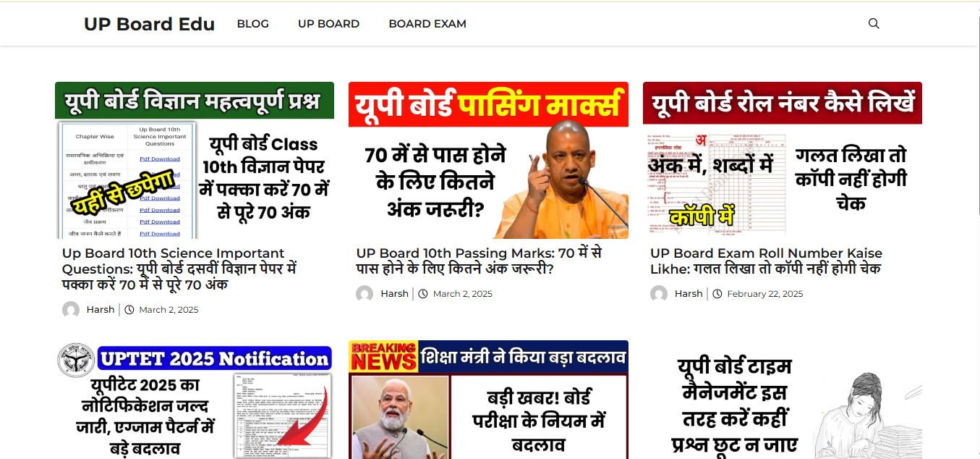Open the Roll Number Kaise Likhen post thumbnail
The height and width of the screenshot is (459, 980).
783,160
